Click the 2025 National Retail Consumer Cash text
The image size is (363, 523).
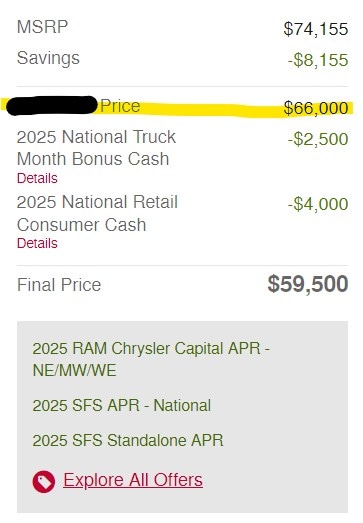[x=97, y=213]
